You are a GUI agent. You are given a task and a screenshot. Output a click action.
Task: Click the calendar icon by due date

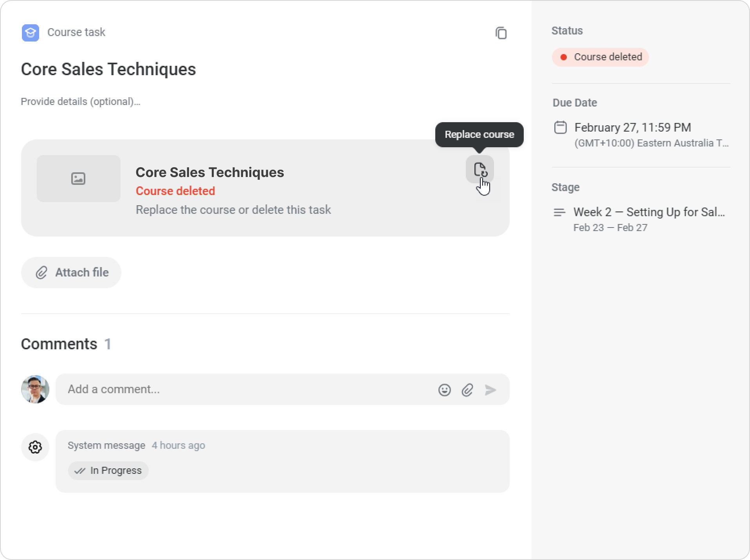coord(560,128)
